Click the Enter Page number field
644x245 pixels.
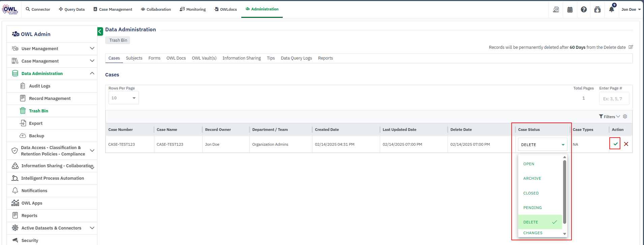(x=614, y=99)
